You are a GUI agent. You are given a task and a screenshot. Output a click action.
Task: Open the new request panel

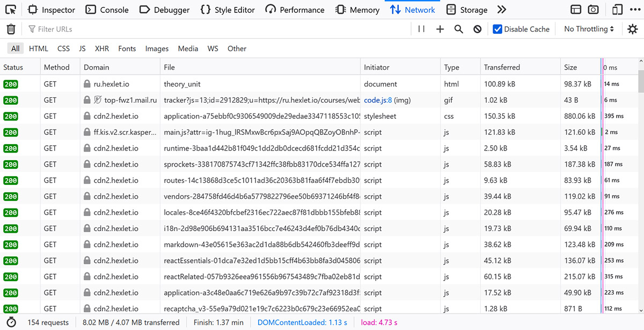440,29
